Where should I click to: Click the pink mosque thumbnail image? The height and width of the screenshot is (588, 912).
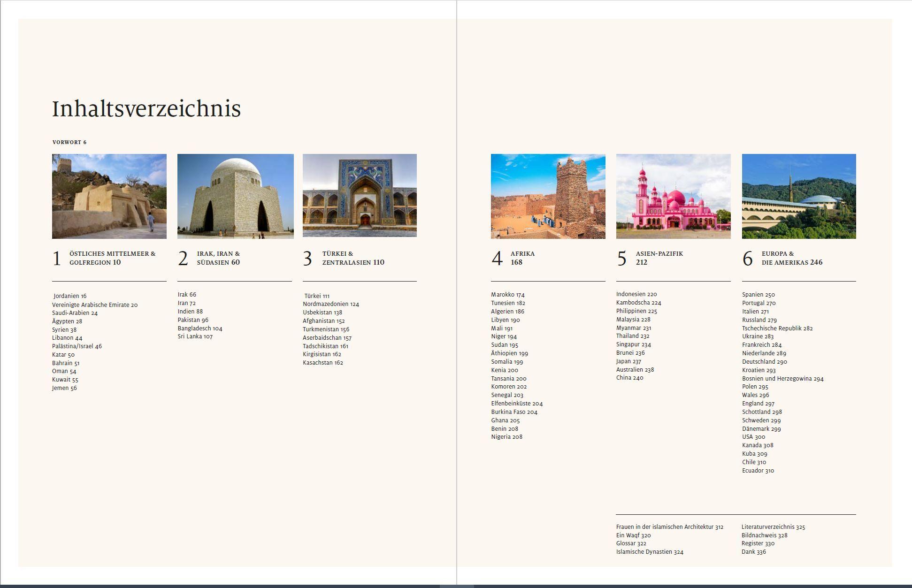[x=673, y=196]
